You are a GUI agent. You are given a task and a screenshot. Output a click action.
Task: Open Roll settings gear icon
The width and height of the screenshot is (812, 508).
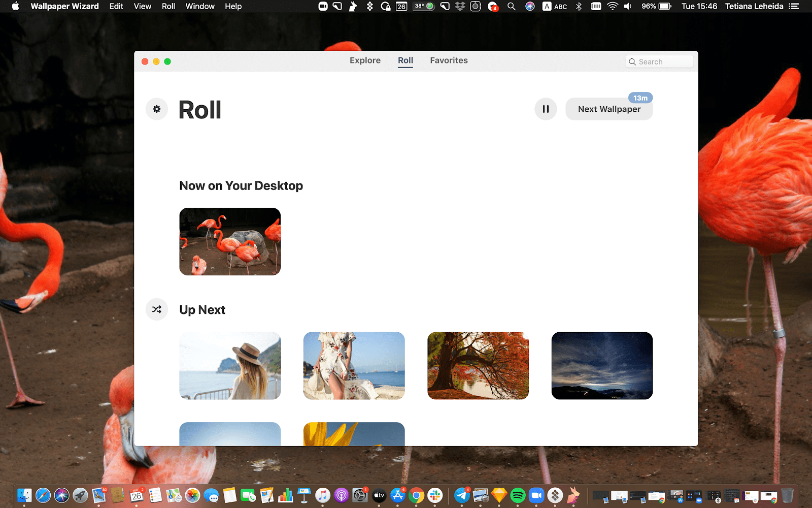click(x=157, y=109)
